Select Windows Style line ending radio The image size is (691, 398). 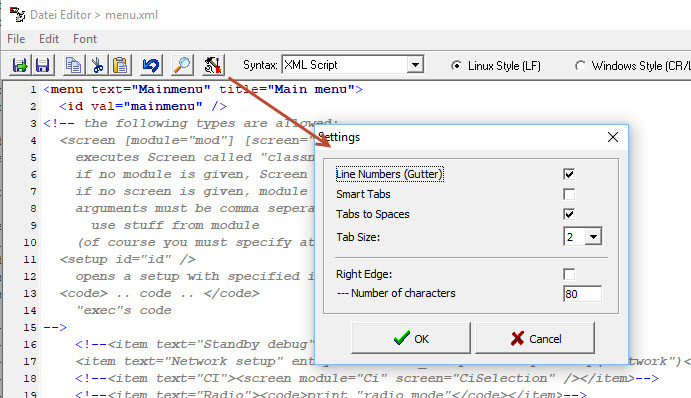[x=580, y=66]
